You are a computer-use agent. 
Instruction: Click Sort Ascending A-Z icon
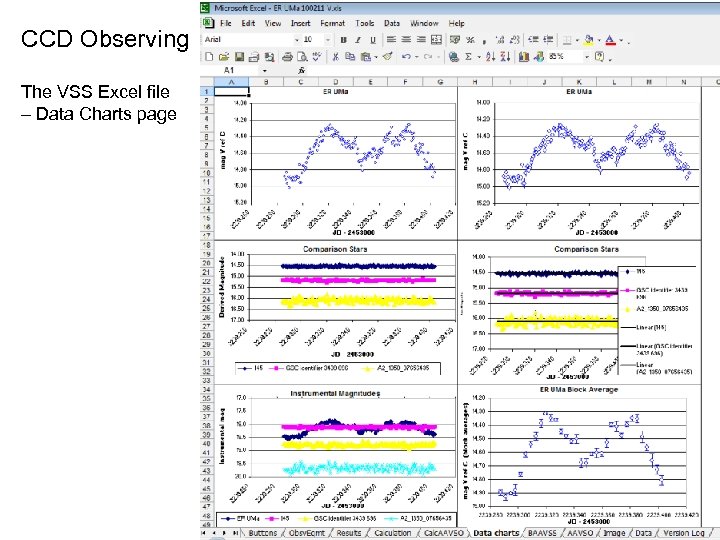tap(490, 56)
